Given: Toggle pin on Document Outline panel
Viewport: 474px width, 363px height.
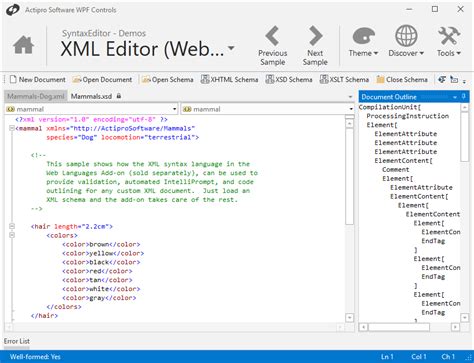Looking at the screenshot, I should tap(464, 97).
